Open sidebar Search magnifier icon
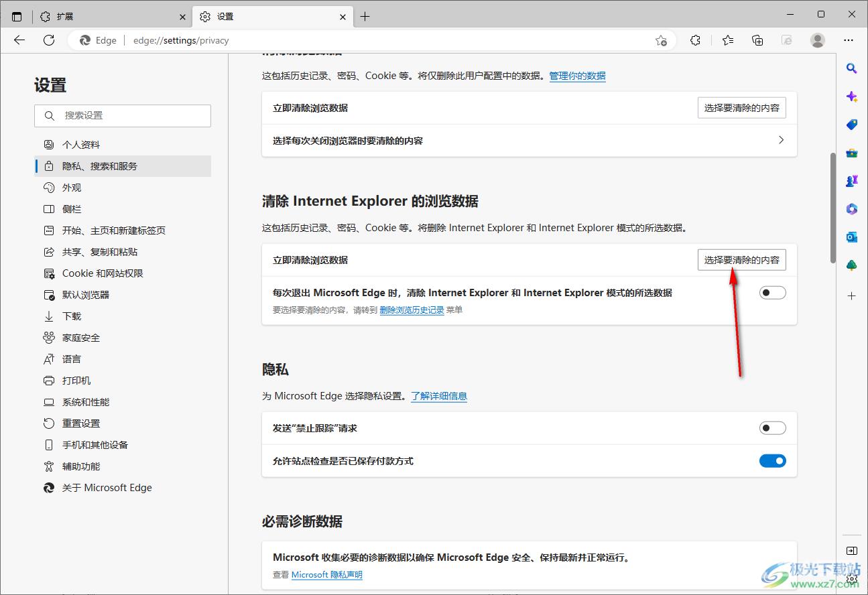 click(x=852, y=68)
